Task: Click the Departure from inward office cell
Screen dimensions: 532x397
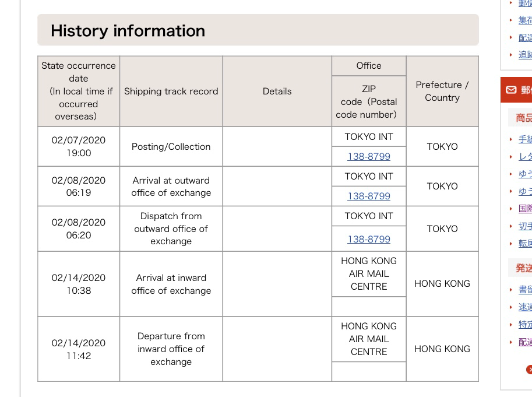Action: 171,349
